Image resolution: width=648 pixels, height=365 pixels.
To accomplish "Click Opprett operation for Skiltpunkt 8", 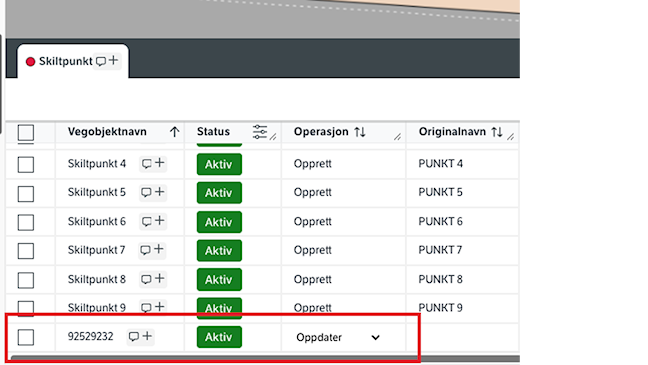I will point(312,279).
